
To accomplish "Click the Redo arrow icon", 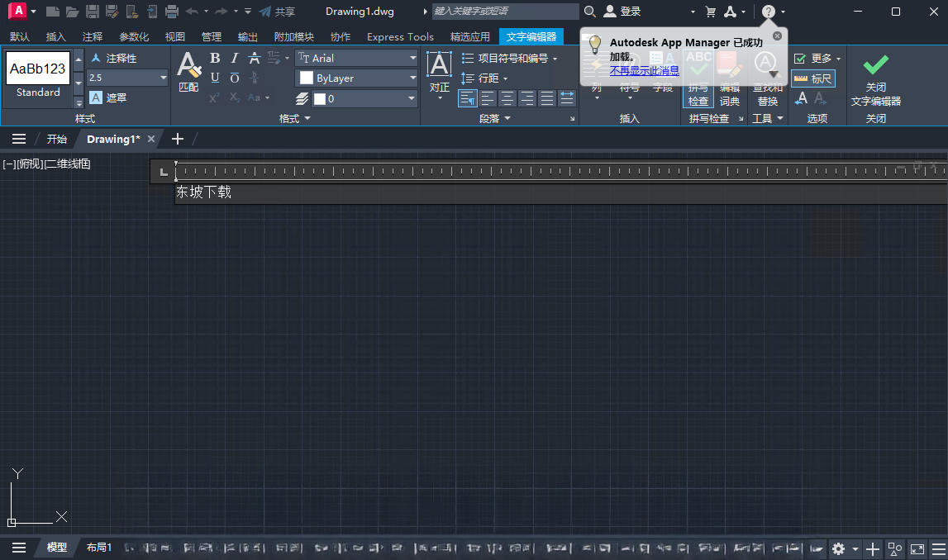I will 222,12.
